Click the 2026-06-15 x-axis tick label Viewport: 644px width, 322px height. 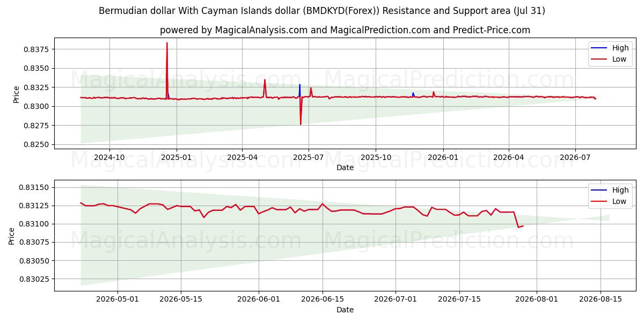pyautogui.click(x=322, y=299)
